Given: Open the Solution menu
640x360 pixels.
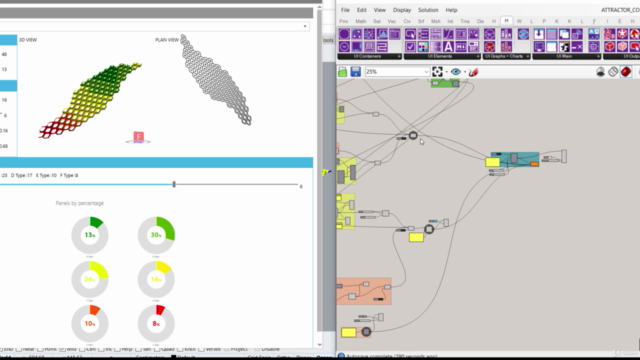Looking at the screenshot, I should [x=428, y=10].
